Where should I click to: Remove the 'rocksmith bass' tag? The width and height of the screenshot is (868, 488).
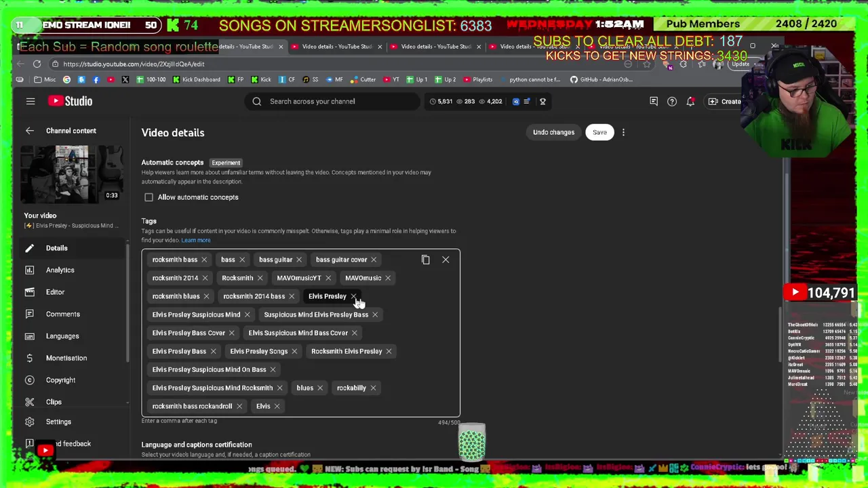(x=204, y=260)
